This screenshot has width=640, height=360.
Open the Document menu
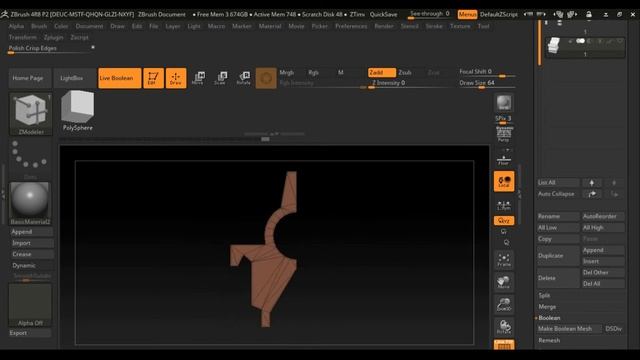89,26
